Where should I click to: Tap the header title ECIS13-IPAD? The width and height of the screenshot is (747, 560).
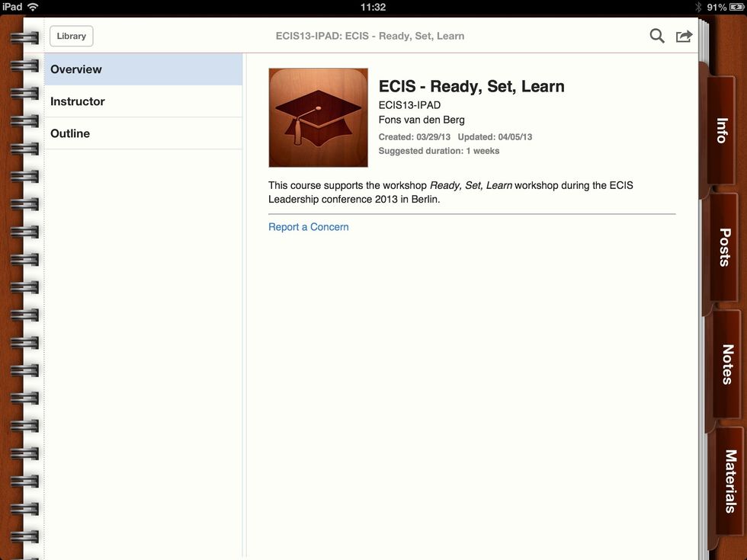[x=370, y=36]
